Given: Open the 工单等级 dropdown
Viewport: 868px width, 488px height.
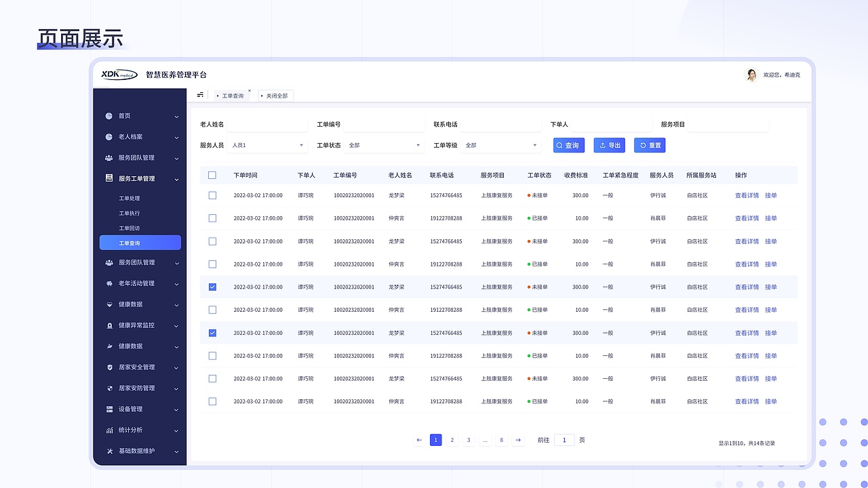Looking at the screenshot, I should tap(500, 145).
